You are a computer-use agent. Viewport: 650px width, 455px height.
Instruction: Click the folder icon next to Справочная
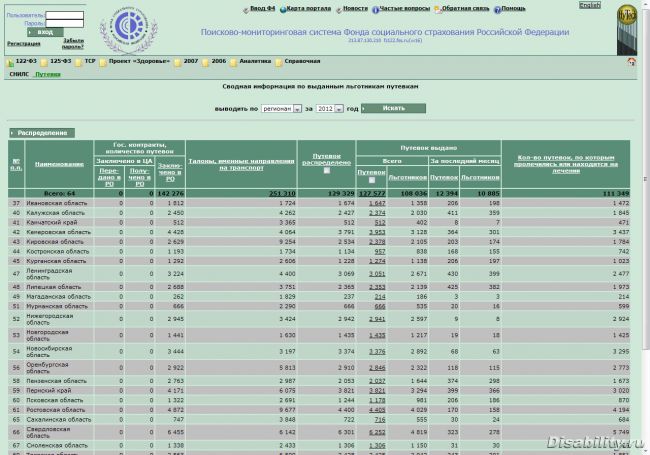(x=279, y=63)
